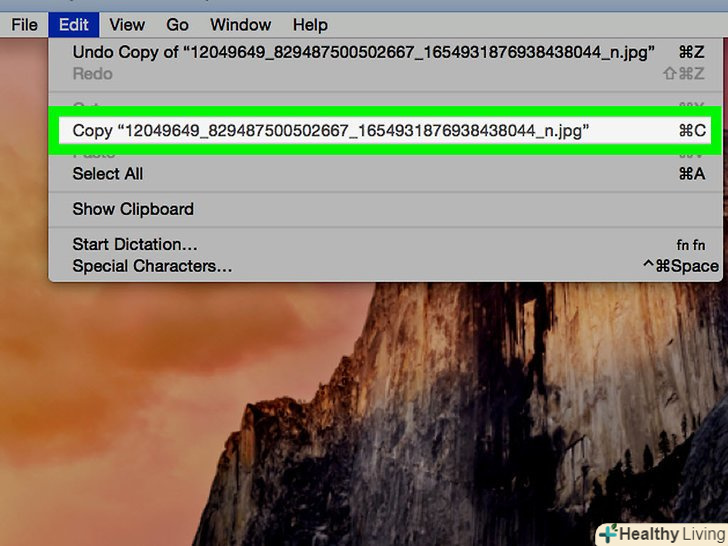728x546 pixels.
Task: Open the File menu
Action: (x=24, y=25)
